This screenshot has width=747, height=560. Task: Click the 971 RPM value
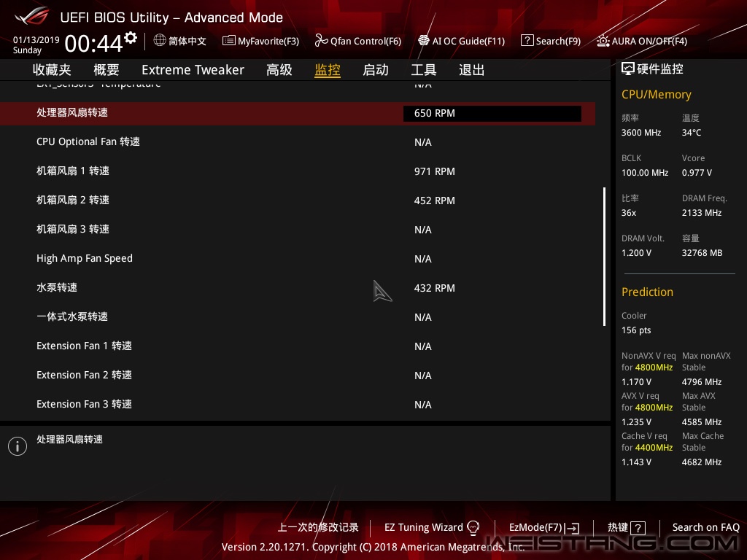tap(435, 171)
